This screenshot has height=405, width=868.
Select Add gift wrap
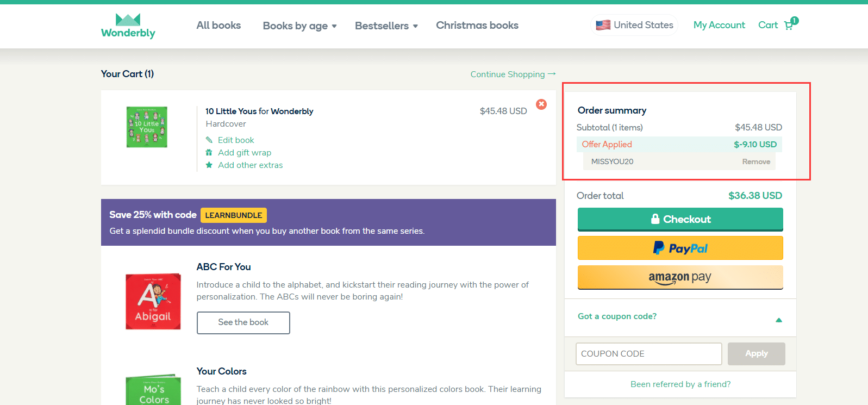[245, 153]
